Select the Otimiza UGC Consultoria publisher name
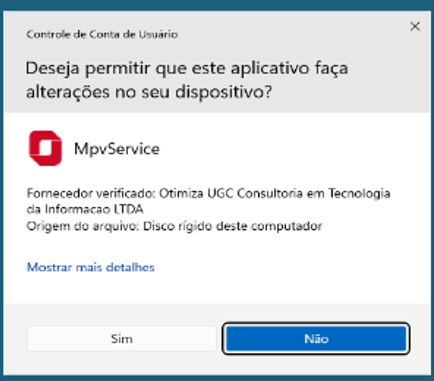 point(275,193)
